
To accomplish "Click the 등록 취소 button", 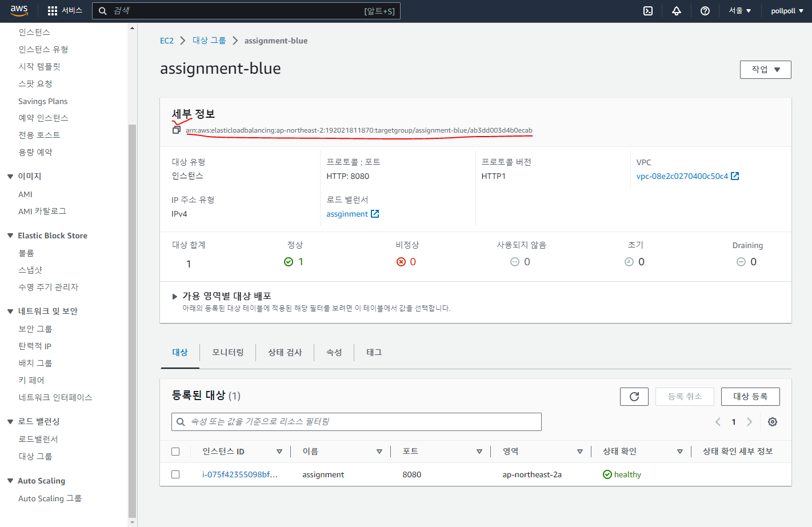I will point(685,397).
